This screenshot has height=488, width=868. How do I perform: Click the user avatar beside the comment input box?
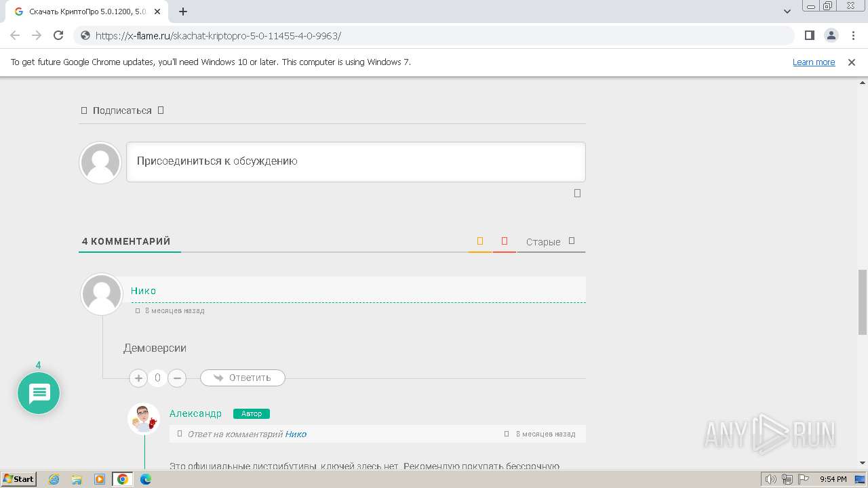[x=100, y=163]
